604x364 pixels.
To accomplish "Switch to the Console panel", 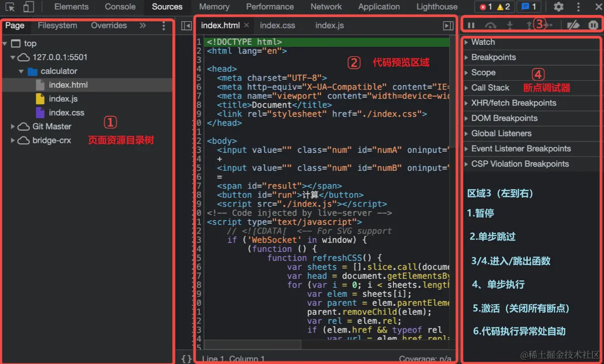I will point(120,7).
